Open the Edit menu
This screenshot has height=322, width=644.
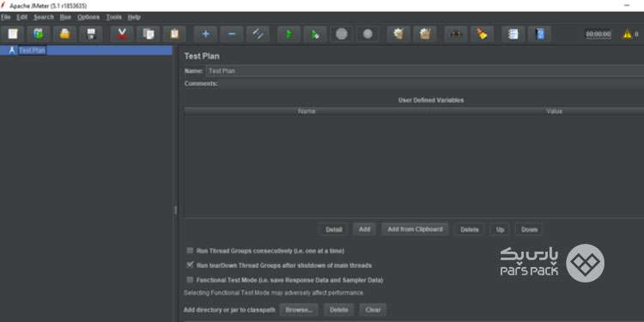(x=21, y=17)
